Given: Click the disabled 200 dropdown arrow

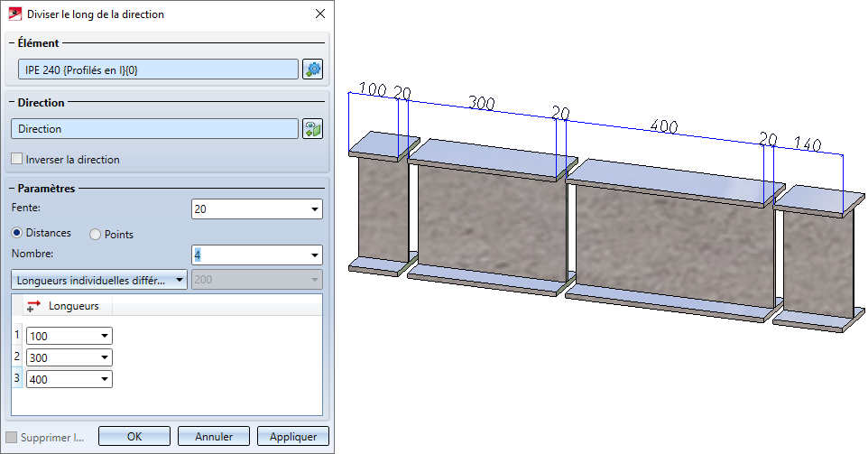Looking at the screenshot, I should pos(314,280).
